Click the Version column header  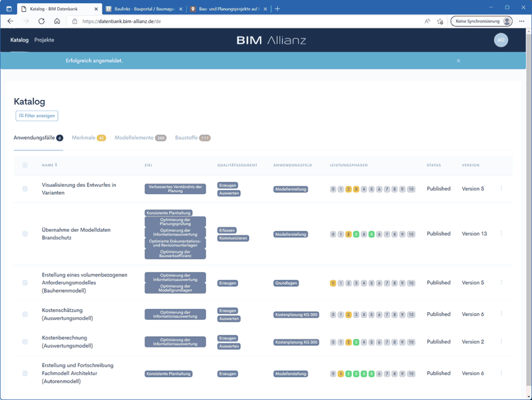pos(470,165)
